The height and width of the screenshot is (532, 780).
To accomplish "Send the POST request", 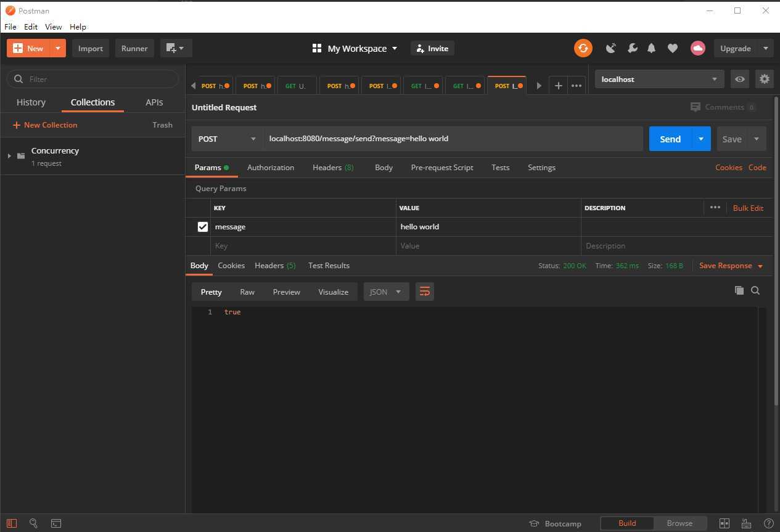I will [670, 139].
